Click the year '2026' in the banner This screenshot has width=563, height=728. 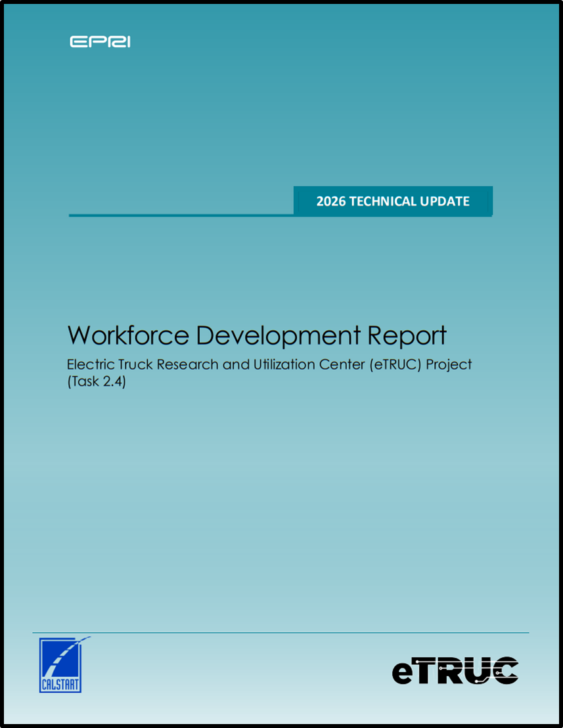(331, 202)
